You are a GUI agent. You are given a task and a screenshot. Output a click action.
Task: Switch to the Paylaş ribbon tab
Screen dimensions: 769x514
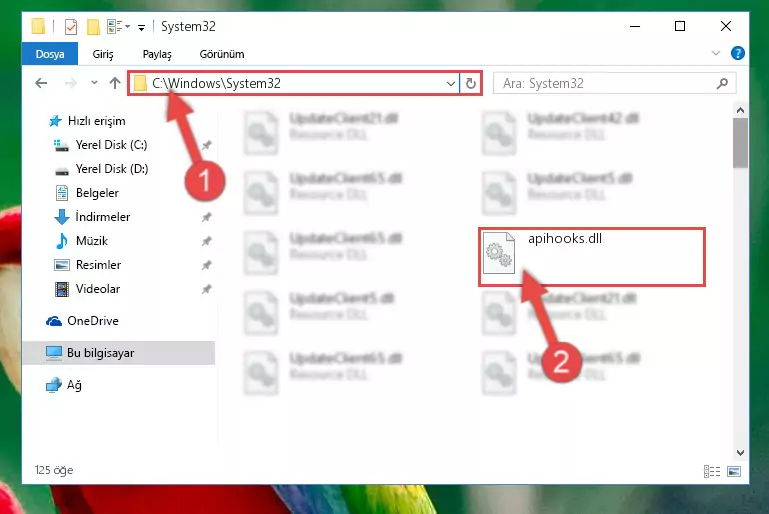(157, 54)
